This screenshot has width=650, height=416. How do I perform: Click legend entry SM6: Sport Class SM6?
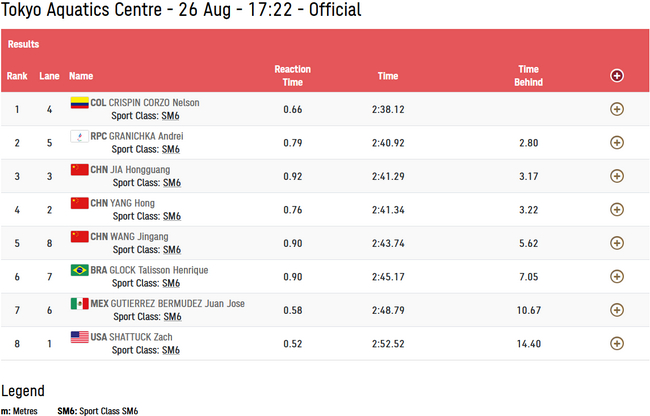point(97,411)
